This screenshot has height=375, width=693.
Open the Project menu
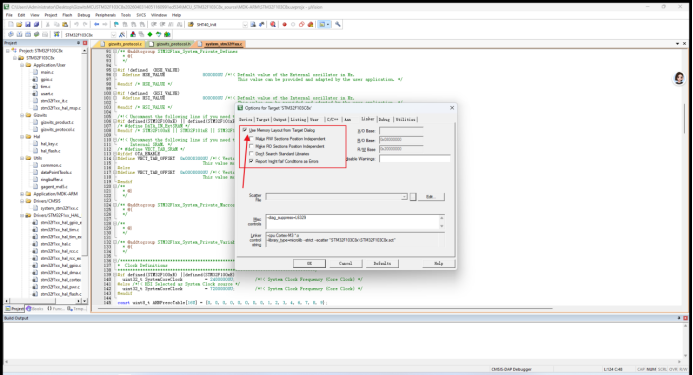pos(51,15)
